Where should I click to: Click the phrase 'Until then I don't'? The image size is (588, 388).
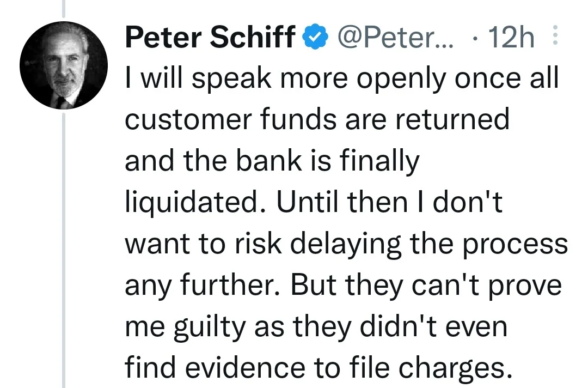coord(390,202)
